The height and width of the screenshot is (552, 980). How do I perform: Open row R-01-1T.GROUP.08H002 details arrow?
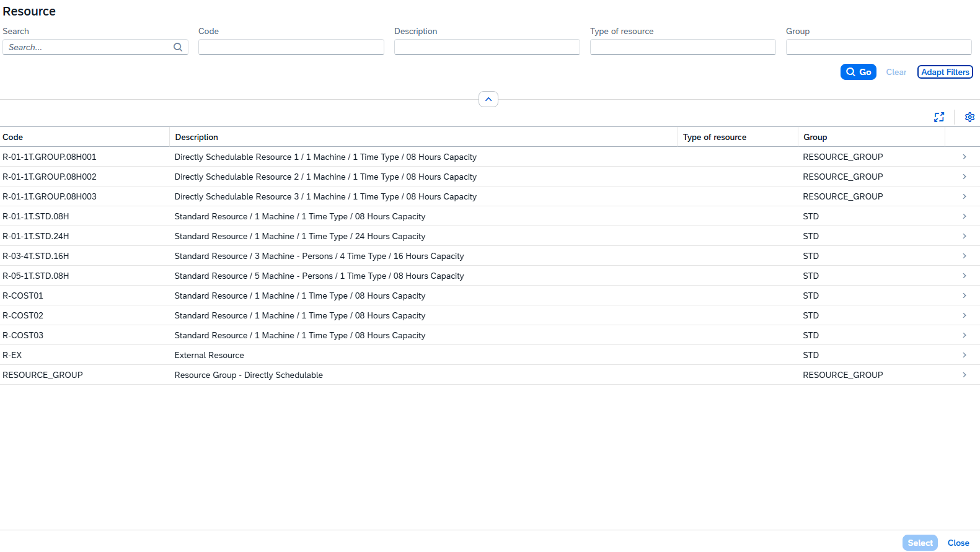965,177
